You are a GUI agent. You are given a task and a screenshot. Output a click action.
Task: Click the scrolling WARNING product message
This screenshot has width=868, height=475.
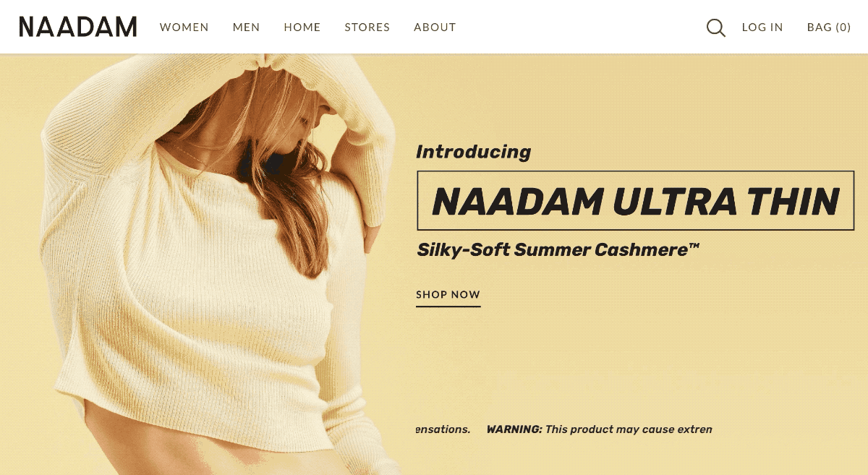[600, 429]
